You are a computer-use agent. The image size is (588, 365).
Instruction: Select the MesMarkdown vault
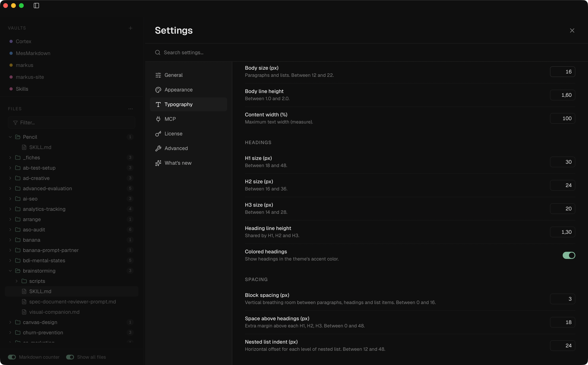pyautogui.click(x=33, y=53)
